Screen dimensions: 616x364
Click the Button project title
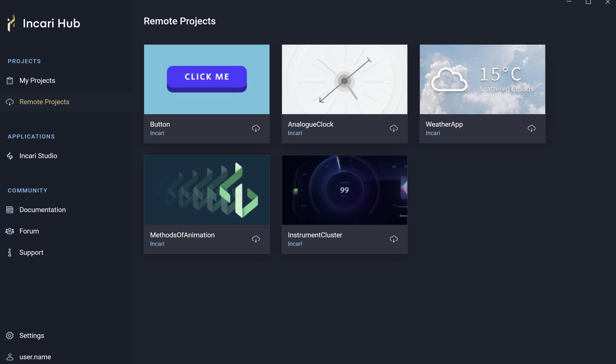[x=160, y=124]
